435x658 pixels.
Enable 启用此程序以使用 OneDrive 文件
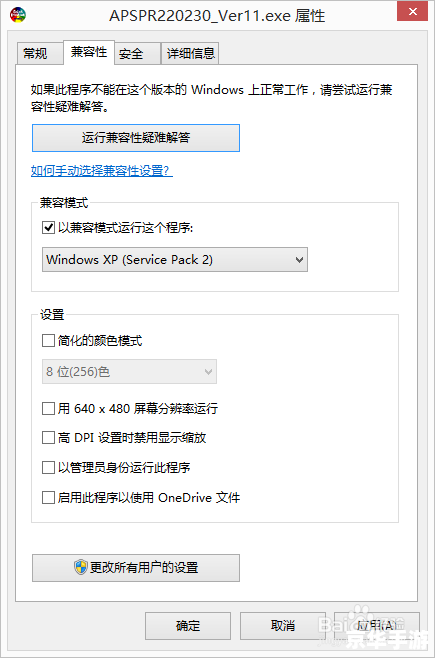point(48,498)
